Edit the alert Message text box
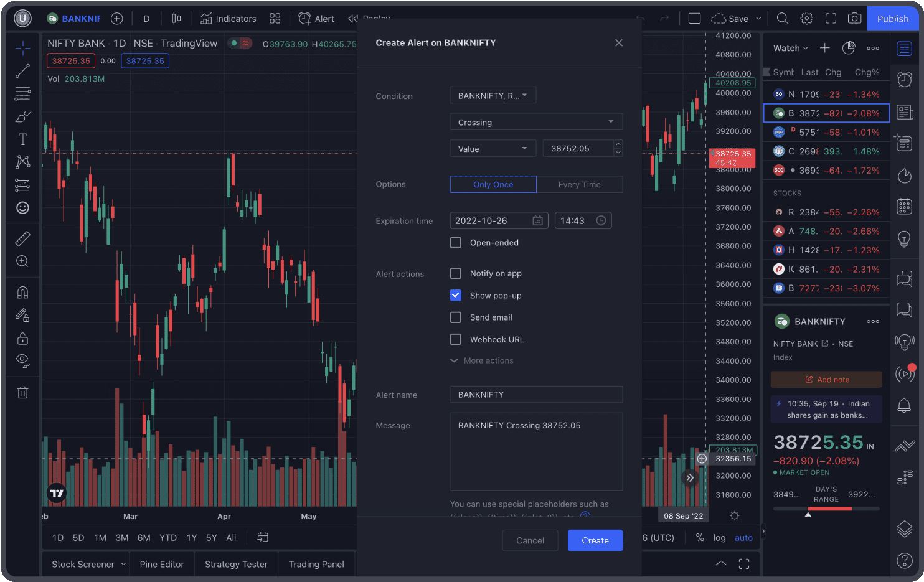 point(536,451)
